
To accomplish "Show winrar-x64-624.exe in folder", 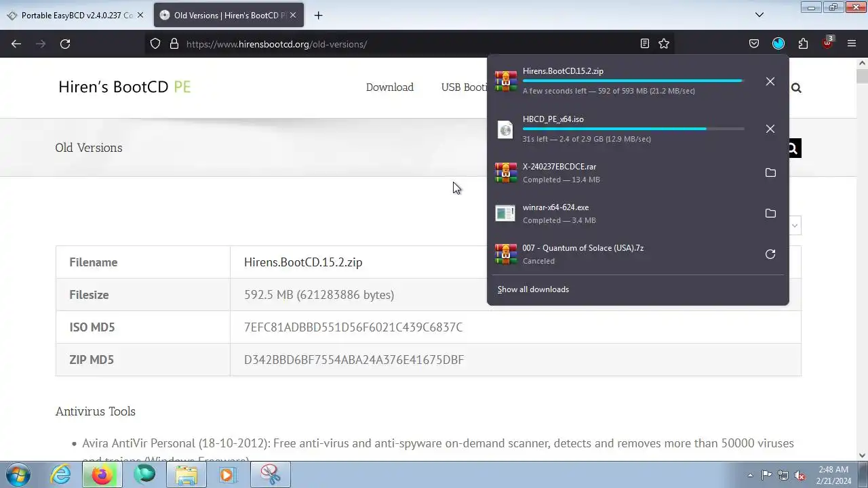I will (770, 213).
